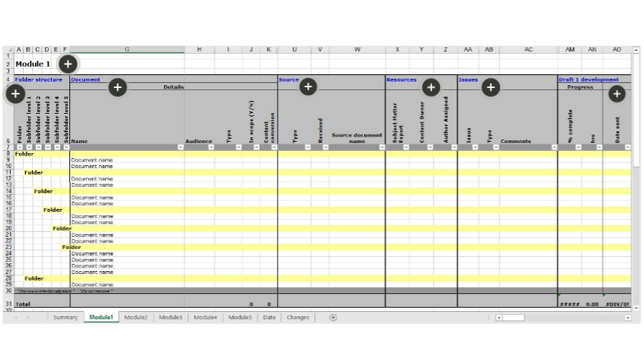The height and width of the screenshot is (362, 644).
Task: Open the Module2 sheet tab
Action: pos(135,318)
